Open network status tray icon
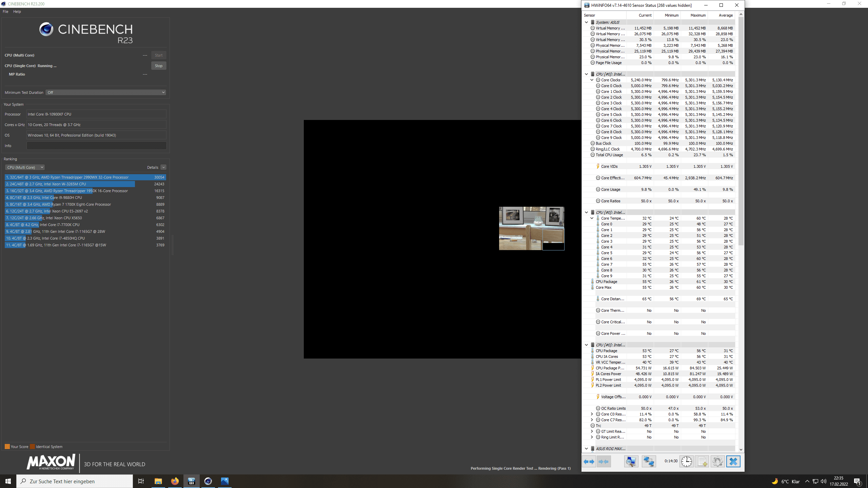 click(x=815, y=481)
